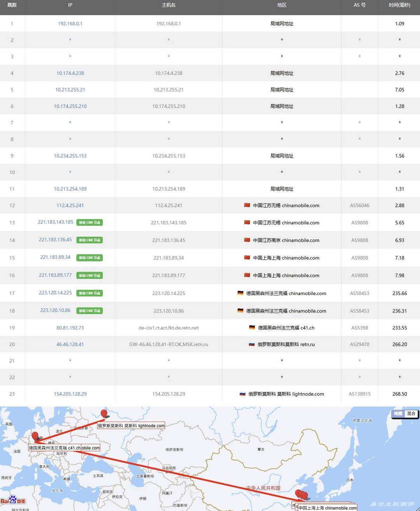Select hostname de-cix1.rt.act.fkt.de.retn.net
The width and height of the screenshot is (420, 511).
[x=168, y=328]
